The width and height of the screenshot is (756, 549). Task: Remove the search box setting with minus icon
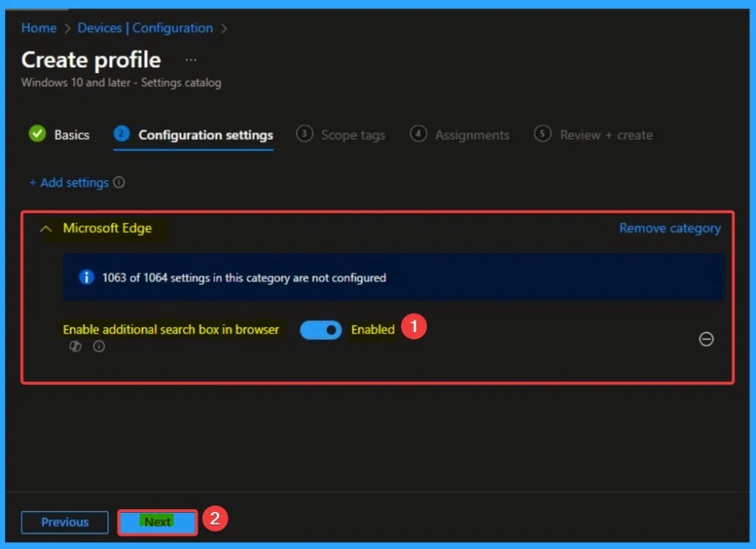tap(706, 339)
